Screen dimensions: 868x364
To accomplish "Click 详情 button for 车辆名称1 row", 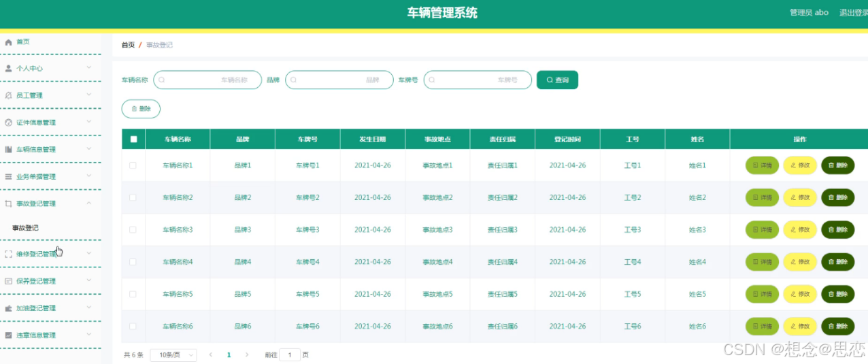I will pyautogui.click(x=762, y=165).
